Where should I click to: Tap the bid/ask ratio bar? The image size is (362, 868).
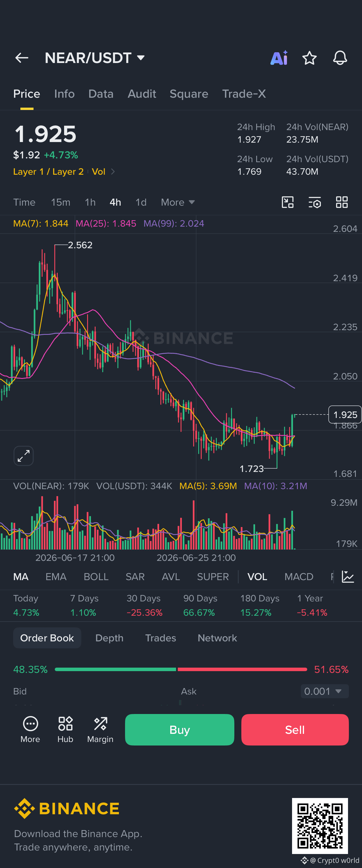[181, 669]
